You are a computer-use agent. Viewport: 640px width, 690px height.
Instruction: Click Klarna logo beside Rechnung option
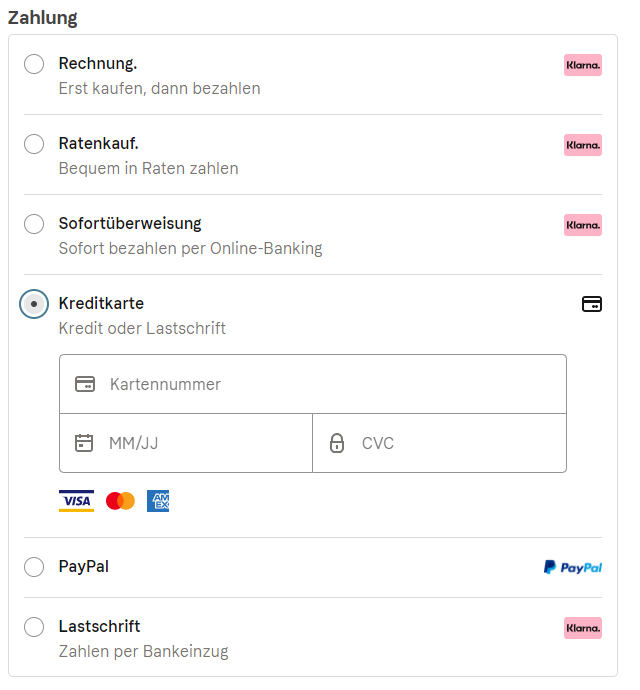pyautogui.click(x=583, y=65)
